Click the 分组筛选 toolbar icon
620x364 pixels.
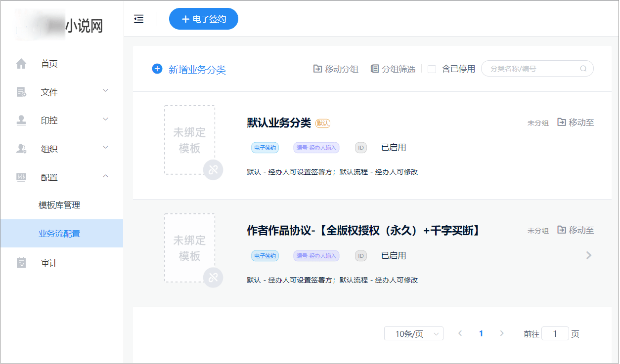click(375, 69)
